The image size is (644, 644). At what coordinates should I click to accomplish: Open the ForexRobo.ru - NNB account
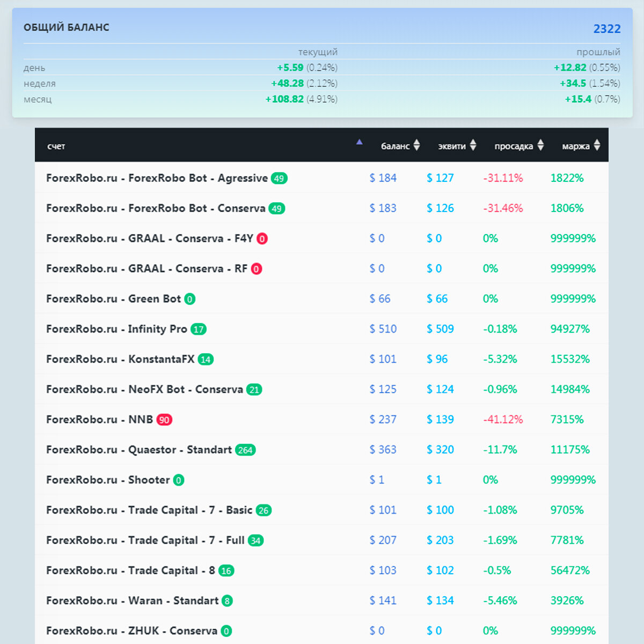(100, 419)
